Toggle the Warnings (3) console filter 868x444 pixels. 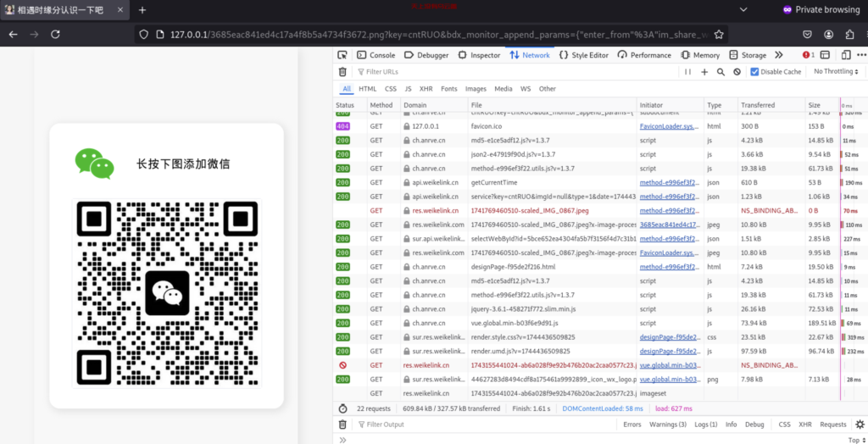tap(668, 424)
